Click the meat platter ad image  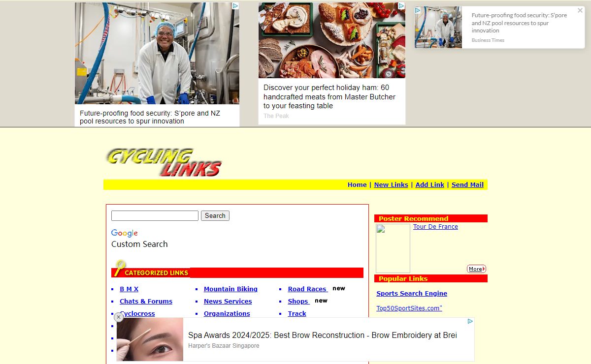click(x=332, y=40)
